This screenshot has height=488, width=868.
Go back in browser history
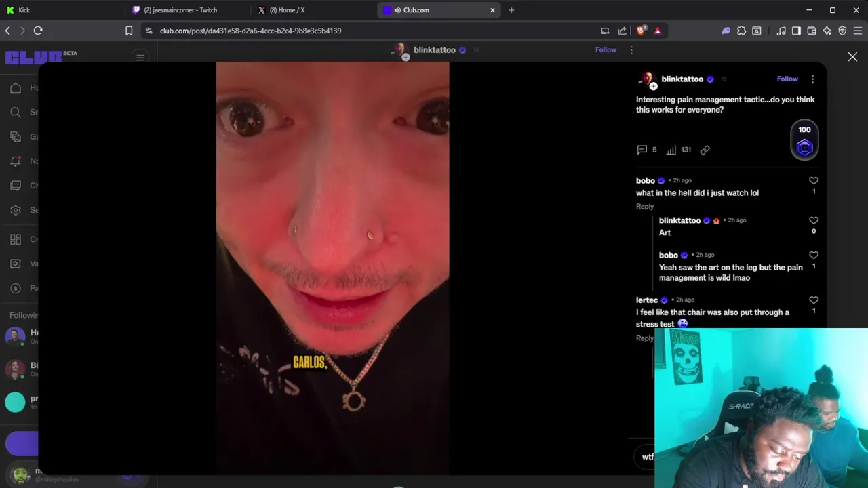coord(7,30)
